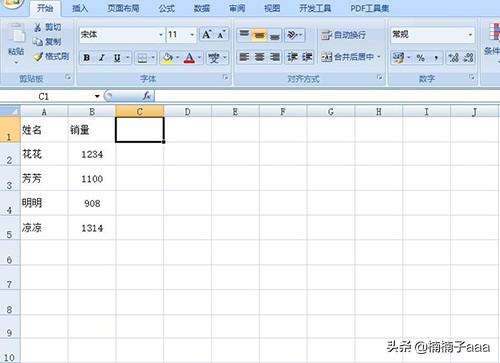The height and width of the screenshot is (363, 500).
Task: Apply center horizontal alignment icon
Action: point(260,57)
